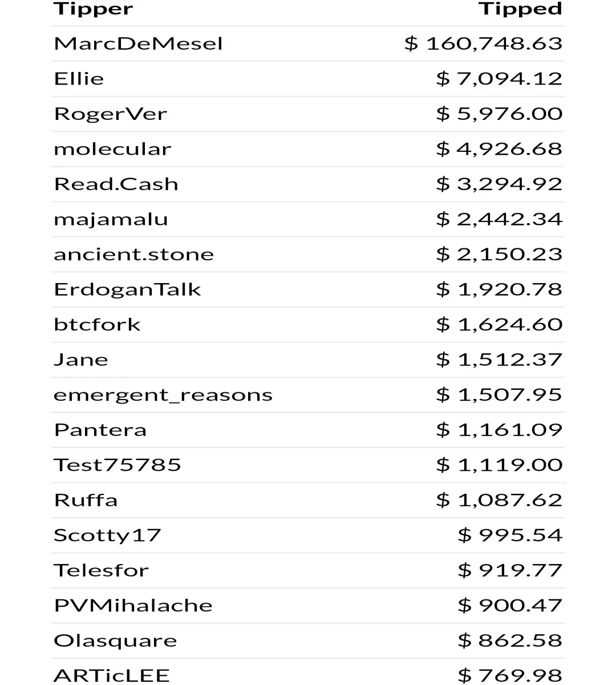Click the Tipped column header
The image size is (616, 685).
click(x=520, y=9)
